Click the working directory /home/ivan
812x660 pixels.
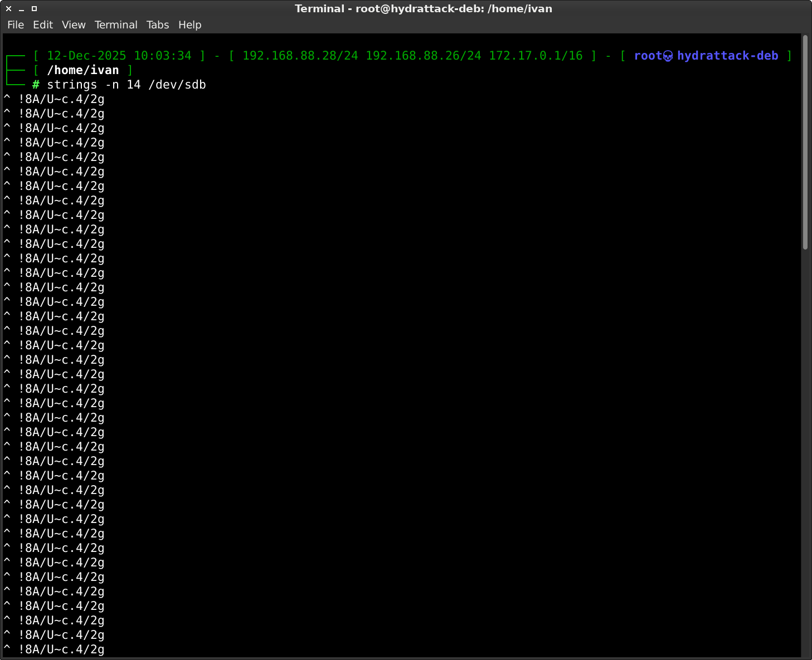coord(83,70)
